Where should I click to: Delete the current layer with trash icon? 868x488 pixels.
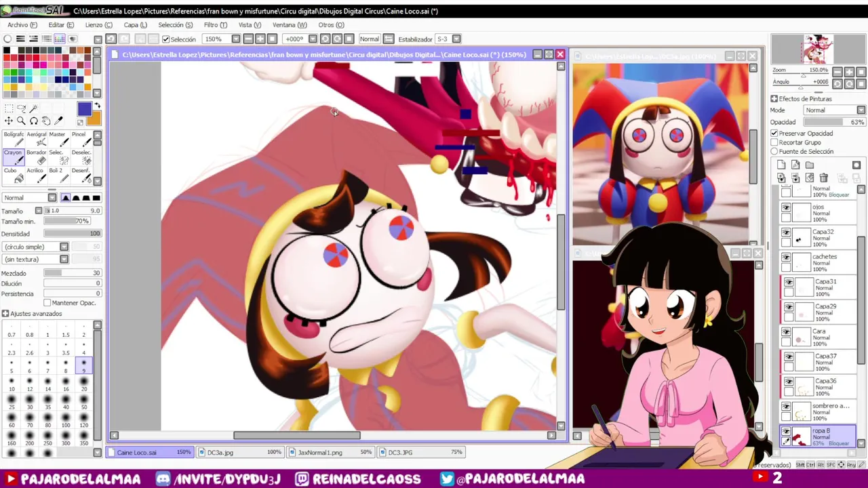coord(823,178)
